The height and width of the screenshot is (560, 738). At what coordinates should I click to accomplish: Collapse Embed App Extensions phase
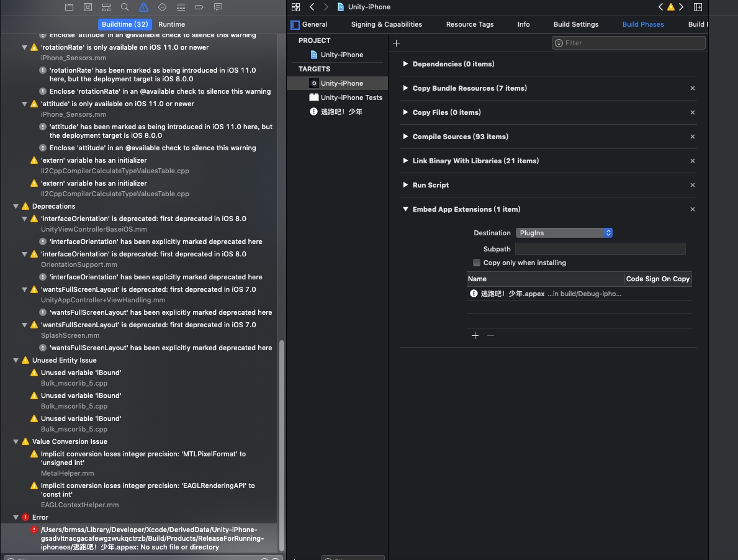click(x=405, y=209)
